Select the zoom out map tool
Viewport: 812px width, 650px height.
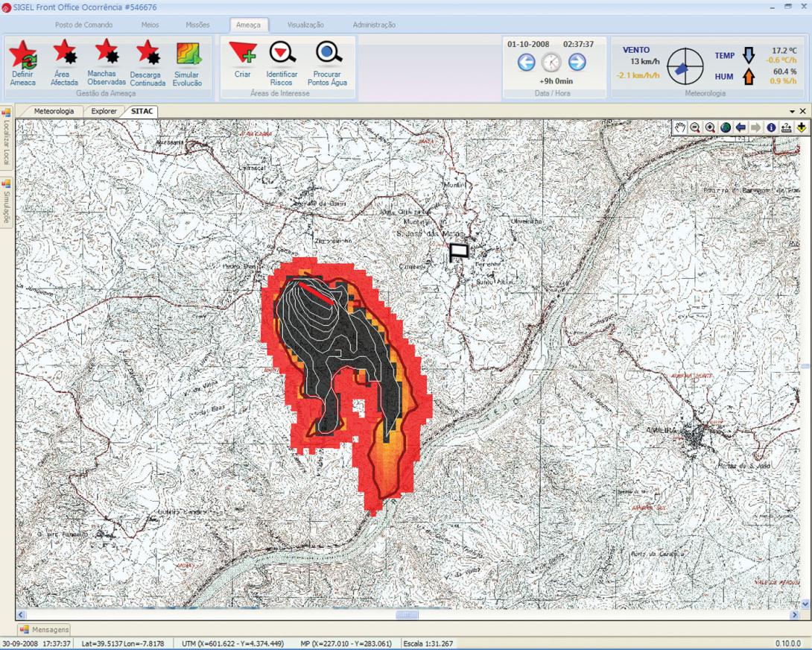click(695, 127)
